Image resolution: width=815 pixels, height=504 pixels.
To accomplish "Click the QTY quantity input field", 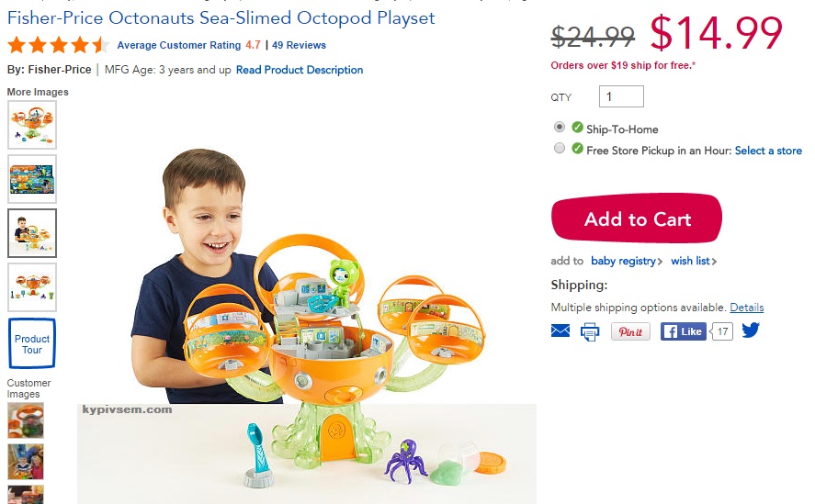I will point(621,96).
